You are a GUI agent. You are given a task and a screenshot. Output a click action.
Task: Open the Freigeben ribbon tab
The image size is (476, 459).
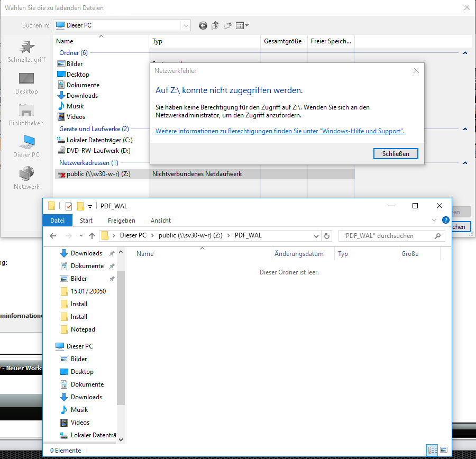click(x=121, y=221)
